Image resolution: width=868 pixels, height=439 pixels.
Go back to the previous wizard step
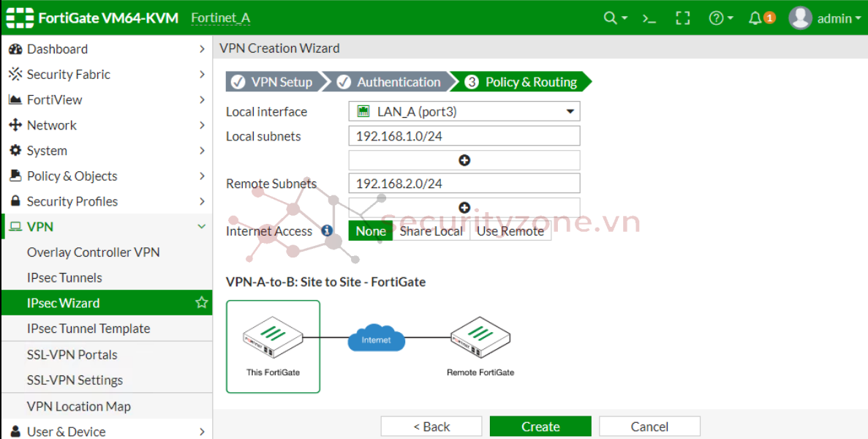click(x=431, y=427)
